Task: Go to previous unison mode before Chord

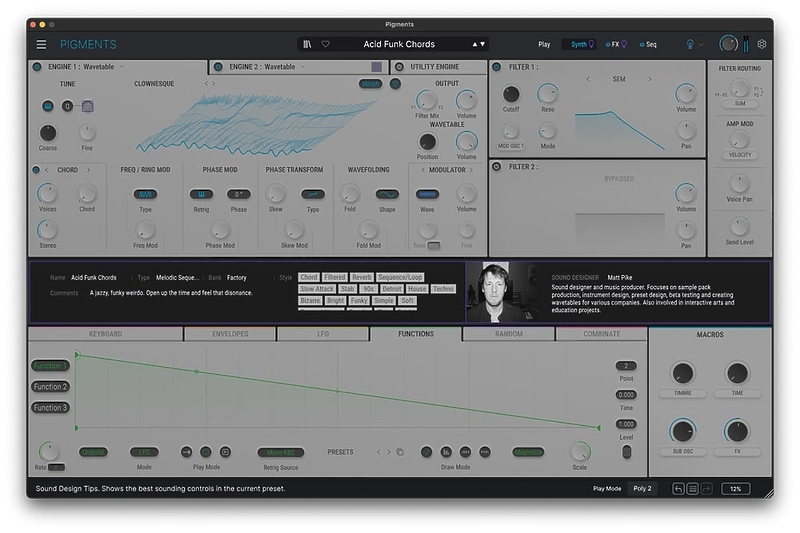Action: pyautogui.click(x=46, y=170)
